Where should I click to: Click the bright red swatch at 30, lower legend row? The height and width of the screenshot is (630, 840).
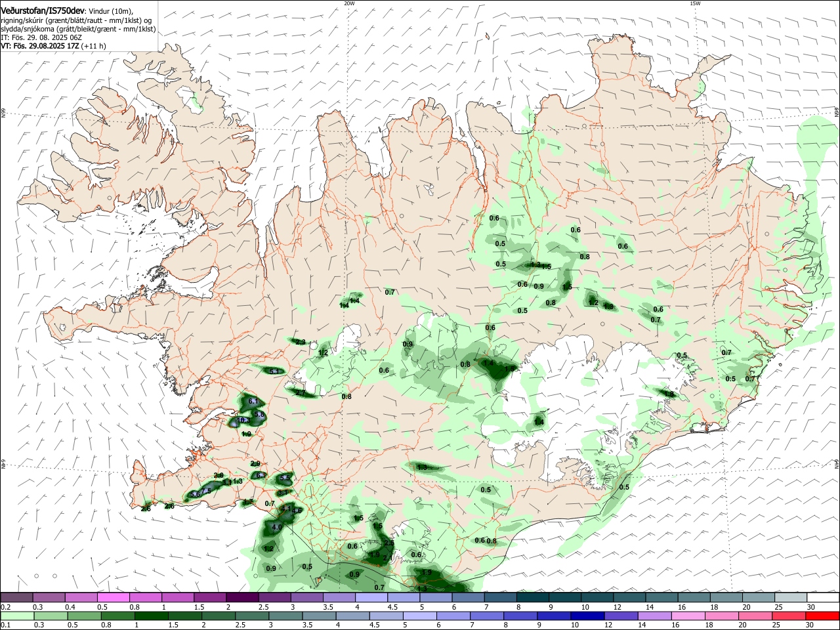[x=822, y=616]
